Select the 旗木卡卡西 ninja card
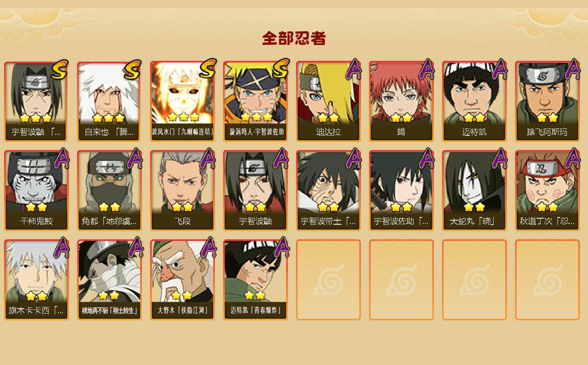The image size is (588, 365). pos(36,280)
